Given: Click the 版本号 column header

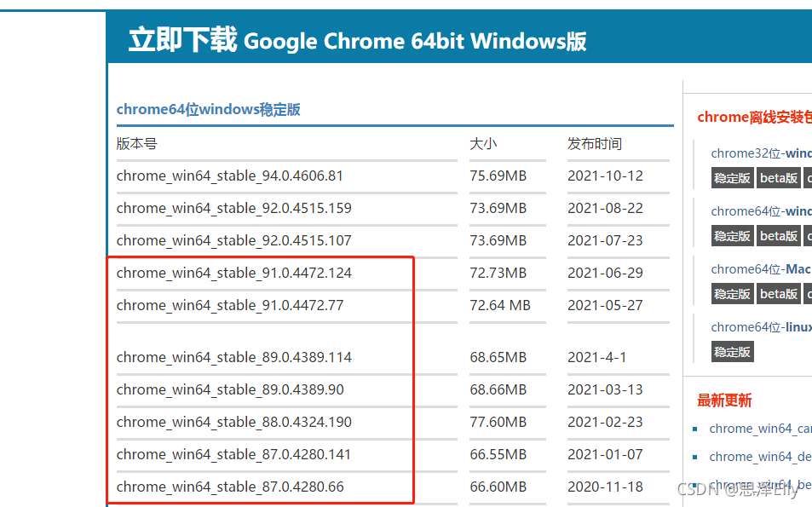Looking at the screenshot, I should (x=136, y=143).
